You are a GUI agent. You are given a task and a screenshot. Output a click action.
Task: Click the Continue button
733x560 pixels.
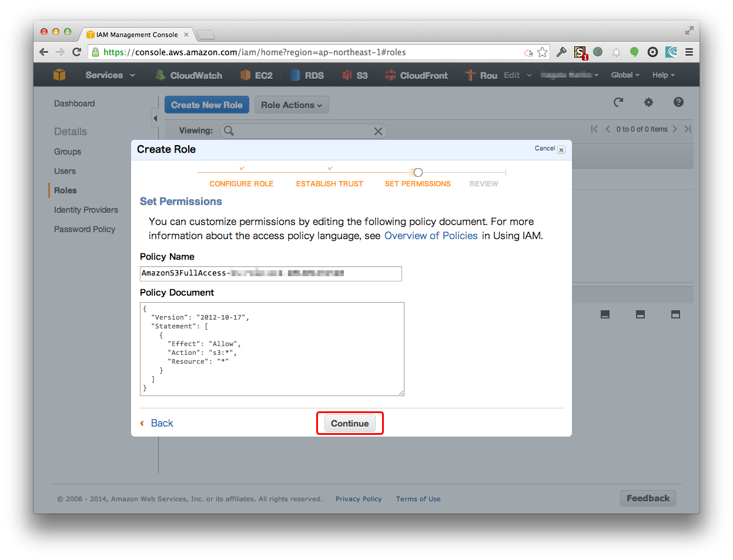(x=350, y=424)
